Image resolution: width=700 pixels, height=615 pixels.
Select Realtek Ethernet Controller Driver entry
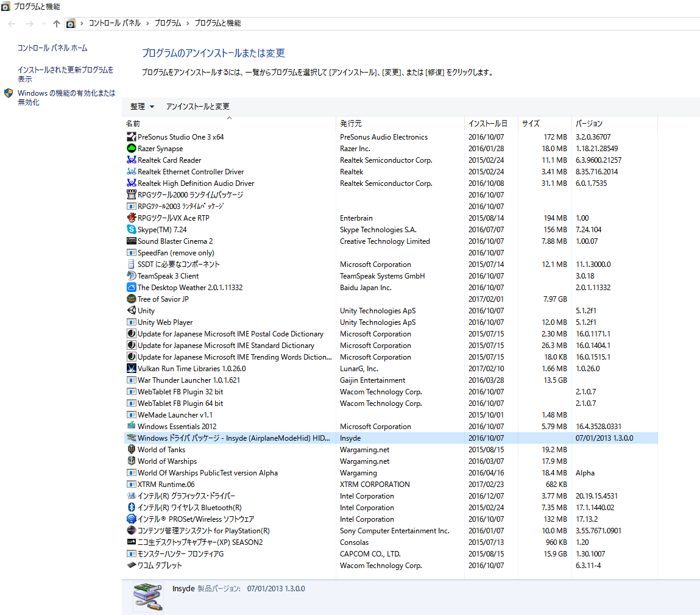coord(391,171)
